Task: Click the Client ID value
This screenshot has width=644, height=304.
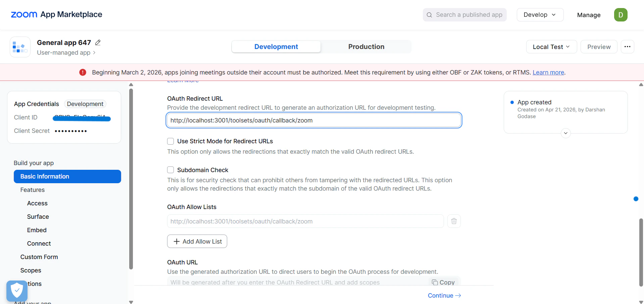Action: (x=82, y=117)
